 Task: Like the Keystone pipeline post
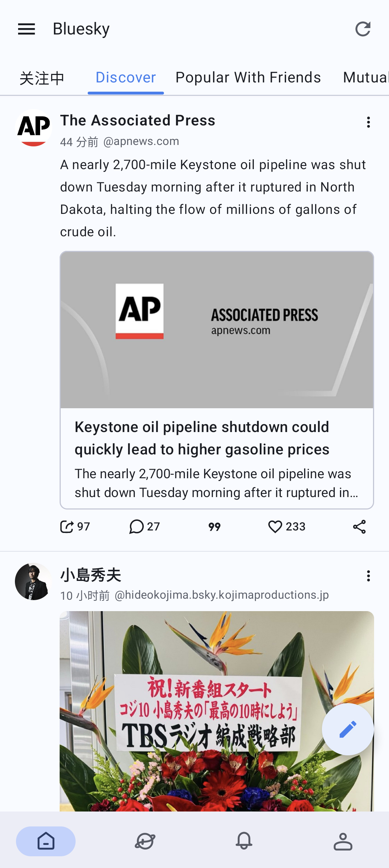[x=275, y=527]
